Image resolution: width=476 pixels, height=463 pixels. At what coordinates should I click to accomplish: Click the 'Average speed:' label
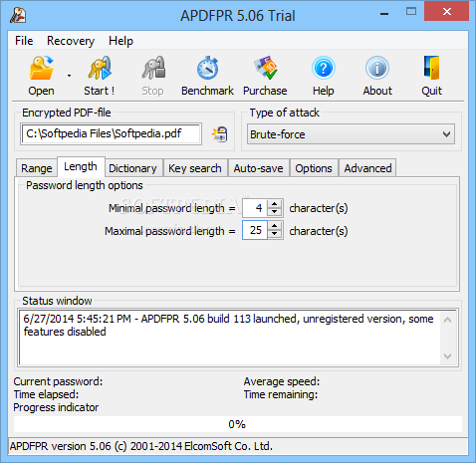click(282, 381)
